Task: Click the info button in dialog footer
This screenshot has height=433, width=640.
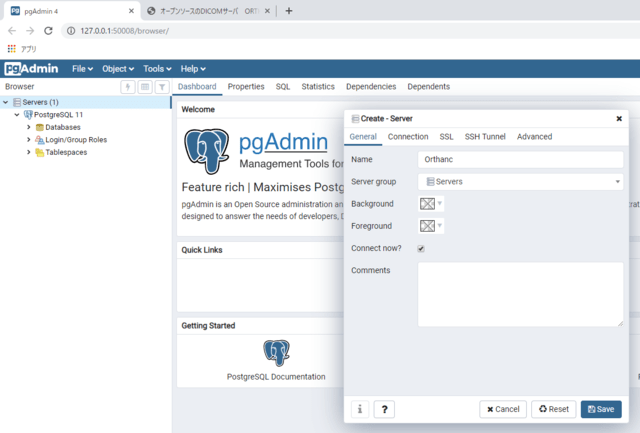Action: [x=360, y=409]
